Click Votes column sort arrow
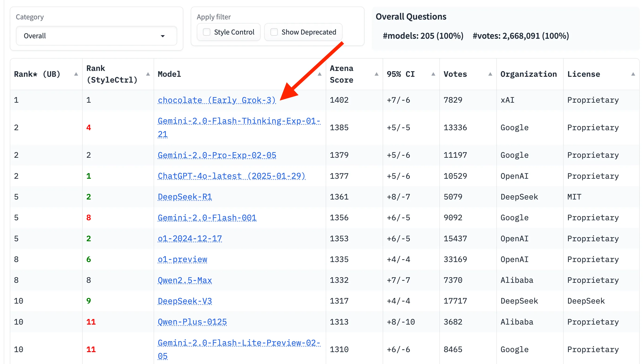 coord(490,74)
